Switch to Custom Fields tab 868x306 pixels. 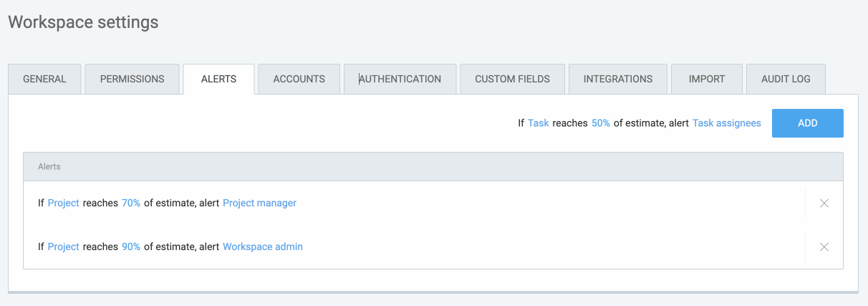pyautogui.click(x=512, y=79)
